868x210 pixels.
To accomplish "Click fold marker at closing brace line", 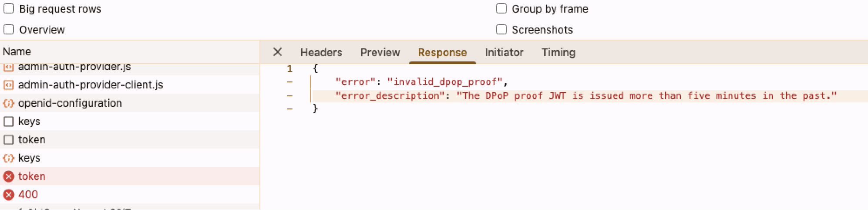I will click(x=290, y=109).
